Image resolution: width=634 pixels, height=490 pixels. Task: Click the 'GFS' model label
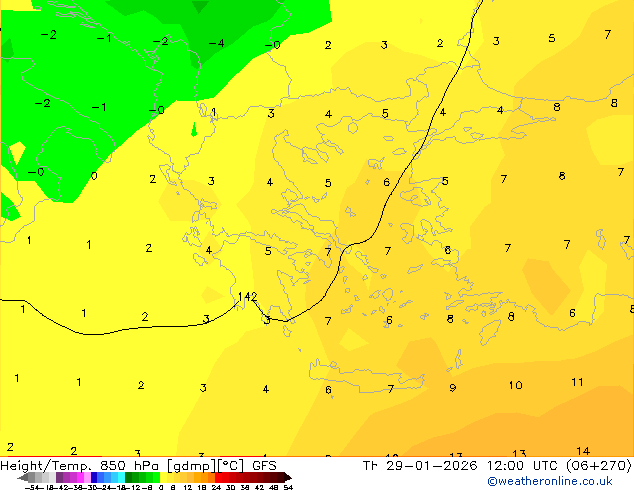pos(264,466)
